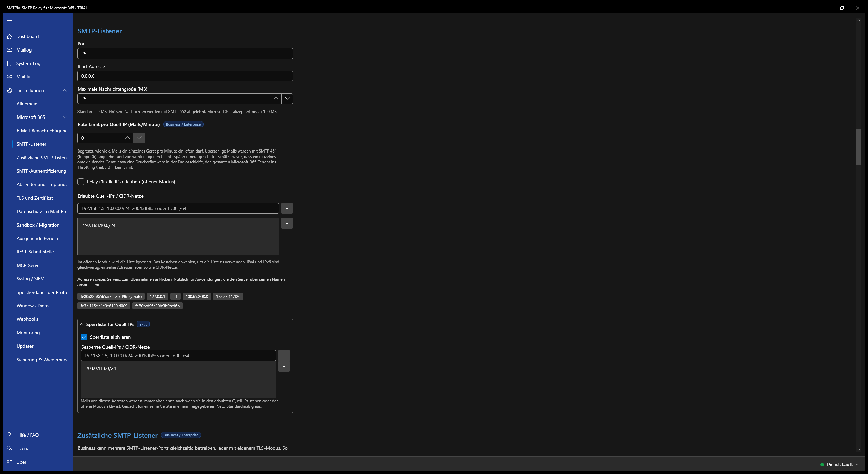Click the Einstellungen gear icon
The width and height of the screenshot is (868, 474).
pyautogui.click(x=9, y=90)
